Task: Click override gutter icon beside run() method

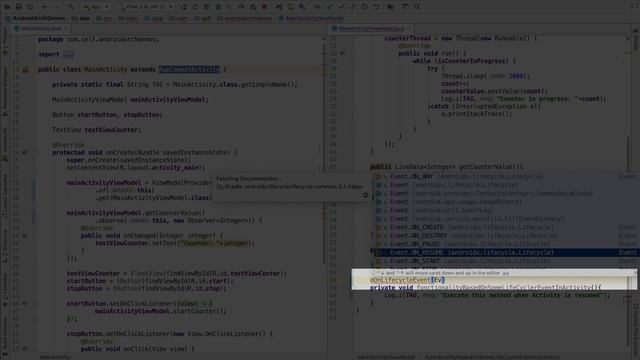Action: click(343, 53)
